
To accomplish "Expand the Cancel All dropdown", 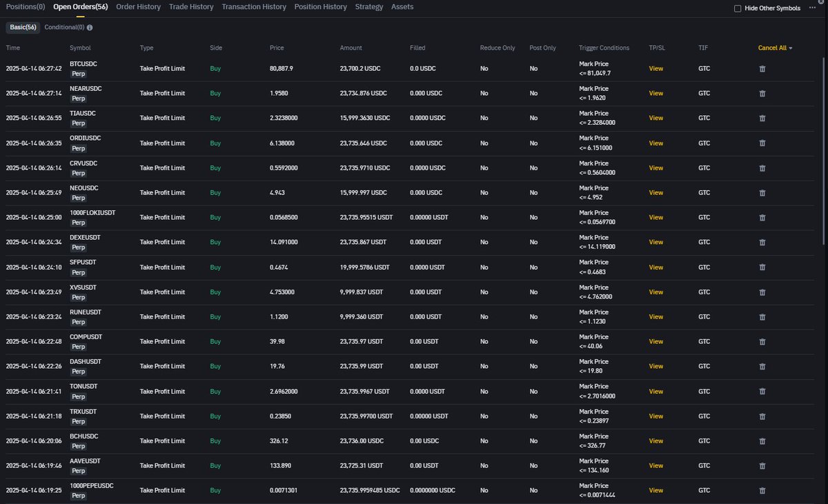I will coord(775,48).
